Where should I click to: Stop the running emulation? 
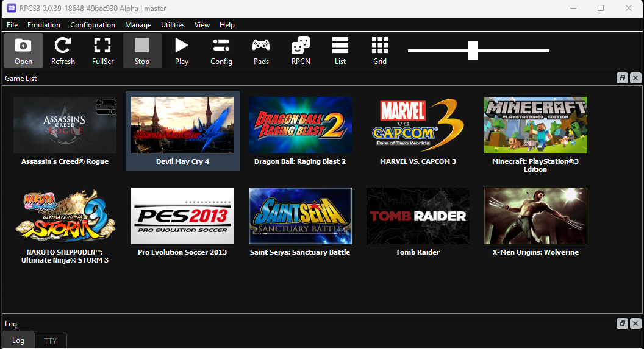pos(142,51)
